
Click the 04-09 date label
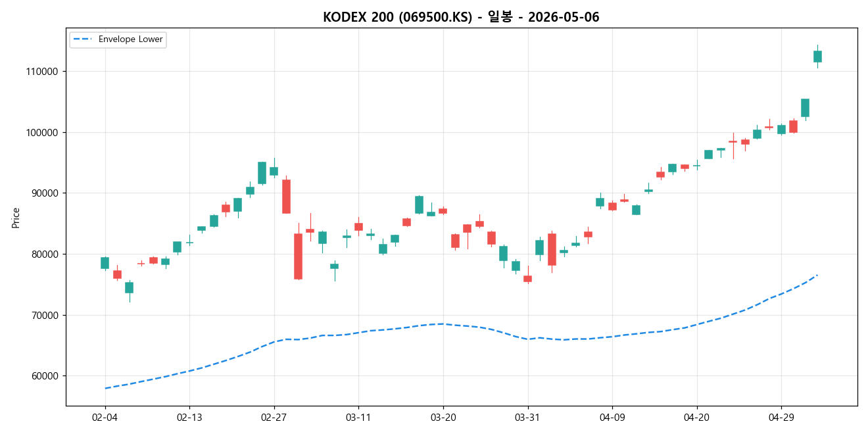click(x=612, y=418)
